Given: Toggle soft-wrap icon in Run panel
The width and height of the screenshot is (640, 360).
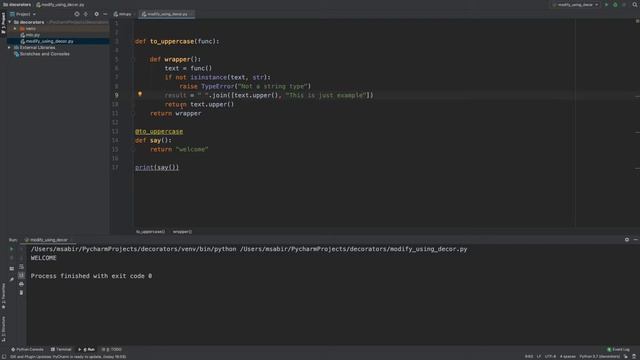Looking at the screenshot, I should point(21,267).
